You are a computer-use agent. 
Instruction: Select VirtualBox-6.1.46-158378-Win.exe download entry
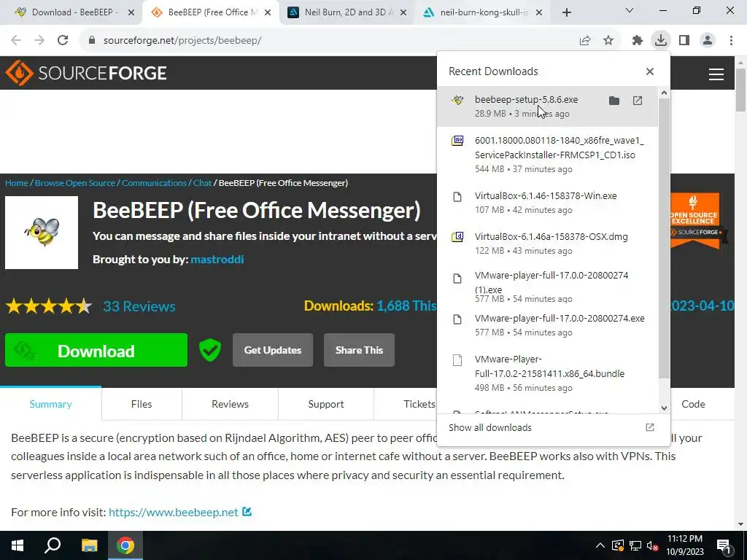point(547,203)
